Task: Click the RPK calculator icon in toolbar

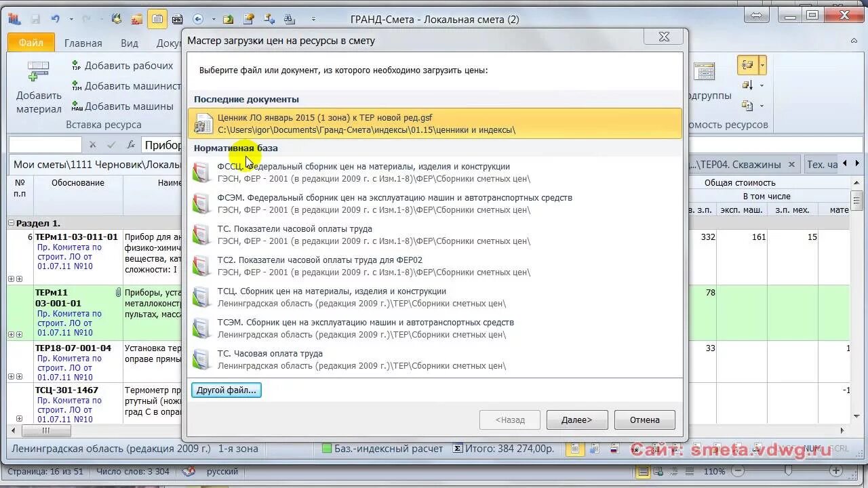Action: (x=178, y=19)
